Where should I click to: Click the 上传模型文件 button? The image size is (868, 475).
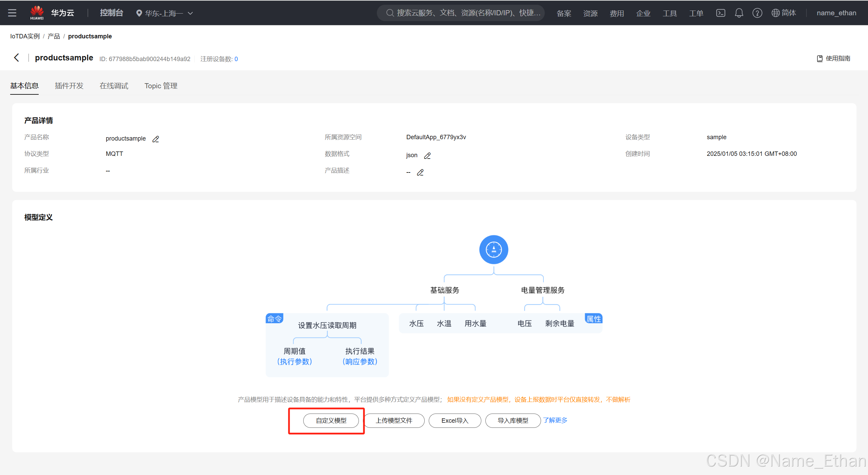[x=394, y=420]
